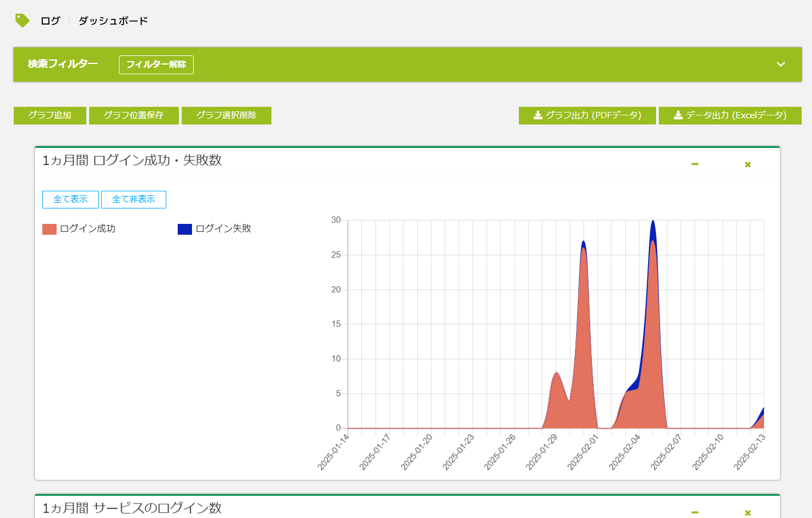Close the ログイン成功・失敗数 graph panel
Viewport: 812px width, 518px height.
747,164
